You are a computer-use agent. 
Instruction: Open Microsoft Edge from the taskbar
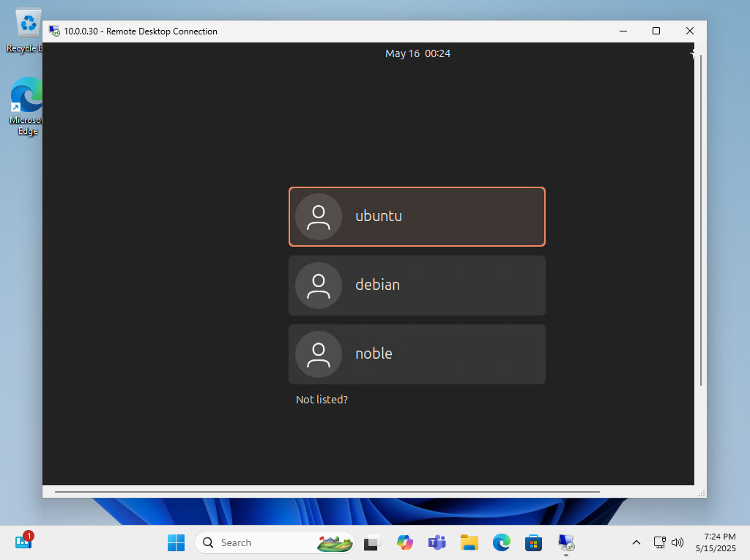501,542
